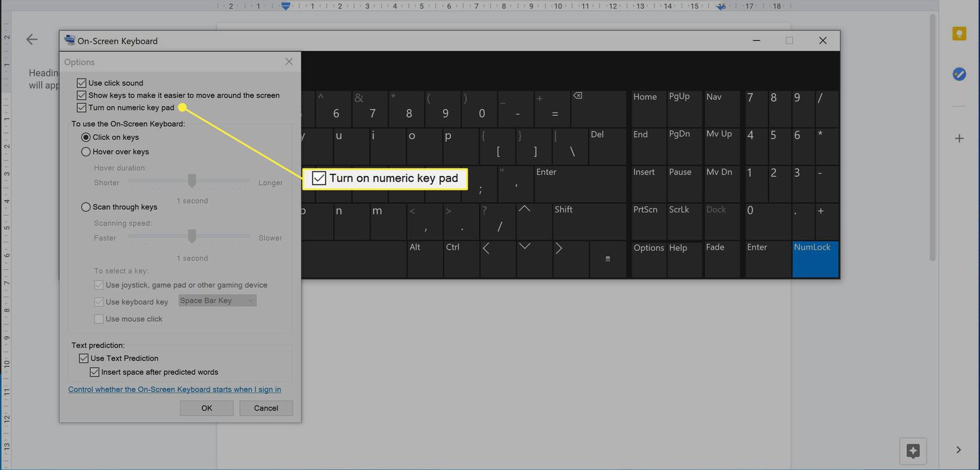
Task: Expand the side panel chevron arrow
Action: (958, 450)
